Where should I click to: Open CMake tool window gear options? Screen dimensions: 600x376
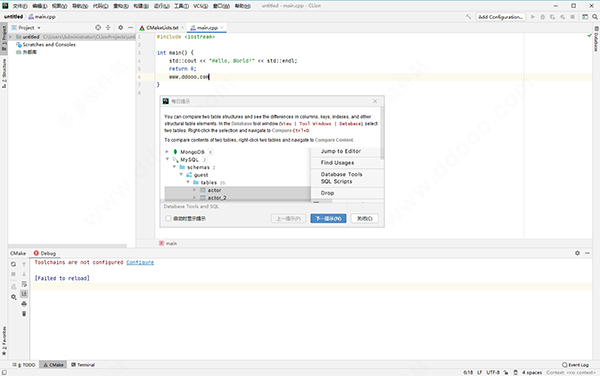[x=577, y=253]
